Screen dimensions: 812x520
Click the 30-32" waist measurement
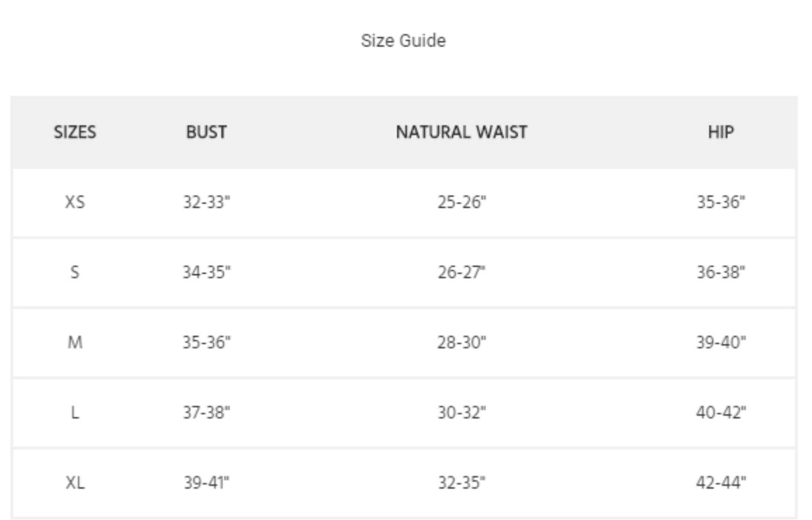pos(461,413)
